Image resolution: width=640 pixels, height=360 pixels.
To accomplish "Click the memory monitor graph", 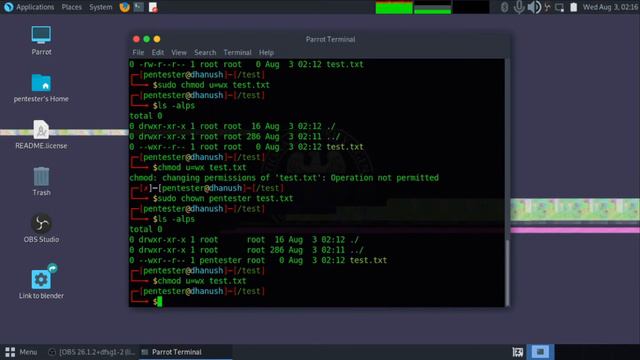I will pos(433,7).
